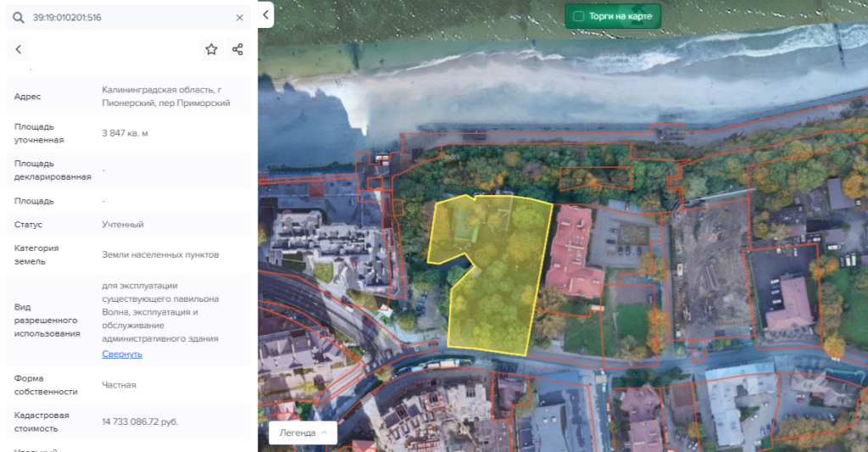This screenshot has width=868, height=452.
Task: Go back using the left arrow
Action: point(19,49)
